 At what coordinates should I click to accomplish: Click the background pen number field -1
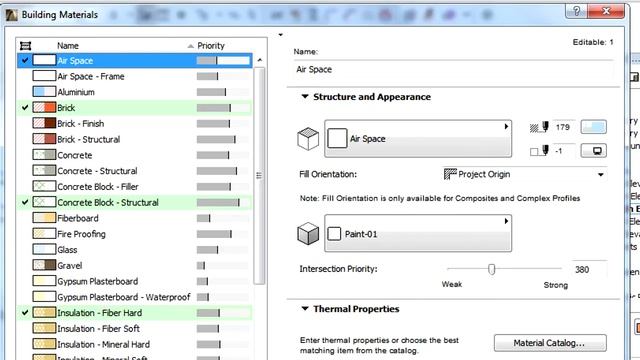coord(563,151)
